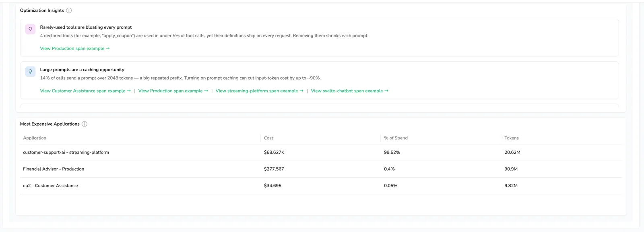Click the 90.9M tokens cell
This screenshot has height=232, width=644.
[511, 169]
